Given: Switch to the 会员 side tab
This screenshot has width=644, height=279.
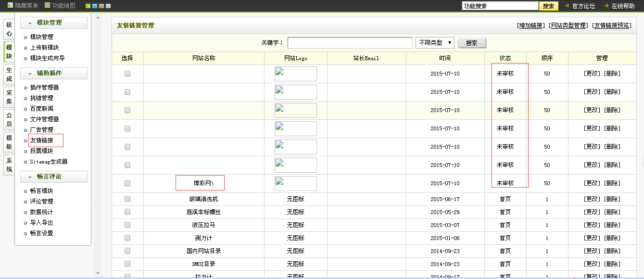Looking at the screenshot, I should click(x=9, y=120).
